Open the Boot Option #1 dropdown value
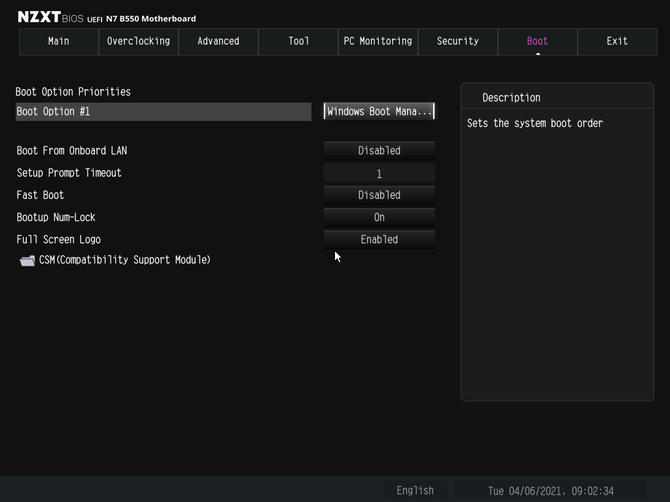The height and width of the screenshot is (502, 670). (x=379, y=112)
